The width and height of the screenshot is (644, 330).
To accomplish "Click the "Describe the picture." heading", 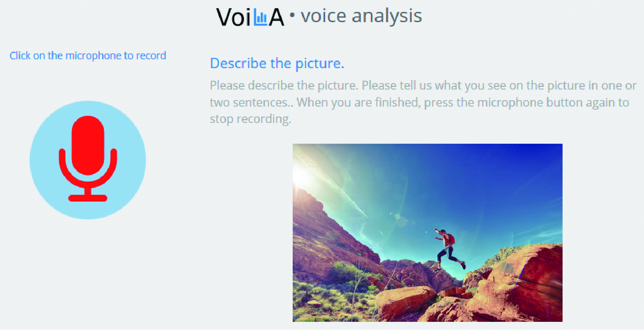I will tap(277, 63).
